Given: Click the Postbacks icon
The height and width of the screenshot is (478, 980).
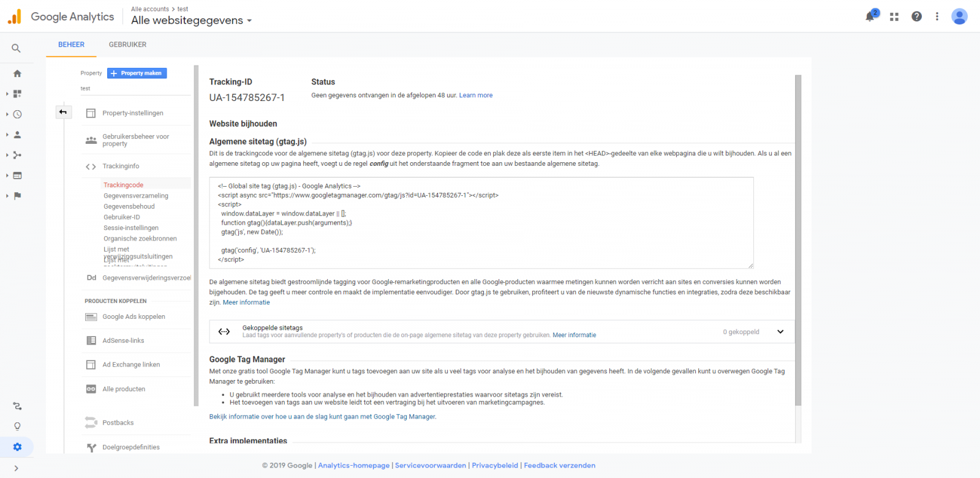Looking at the screenshot, I should tap(91, 422).
